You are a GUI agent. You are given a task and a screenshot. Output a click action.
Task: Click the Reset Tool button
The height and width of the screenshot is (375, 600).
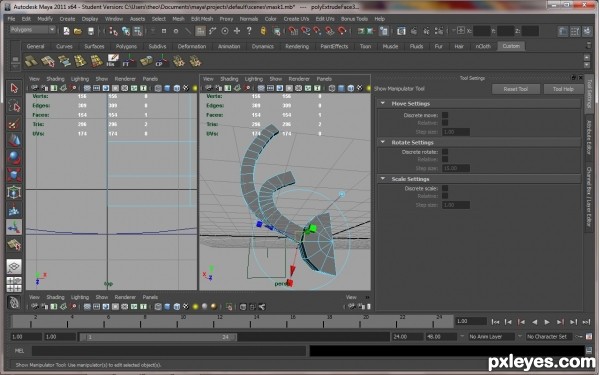[x=516, y=89]
